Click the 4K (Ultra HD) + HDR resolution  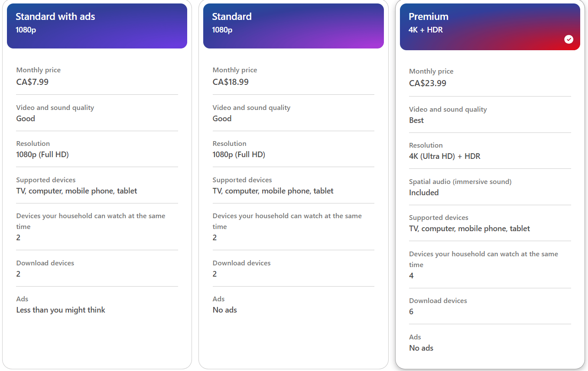[x=445, y=156]
